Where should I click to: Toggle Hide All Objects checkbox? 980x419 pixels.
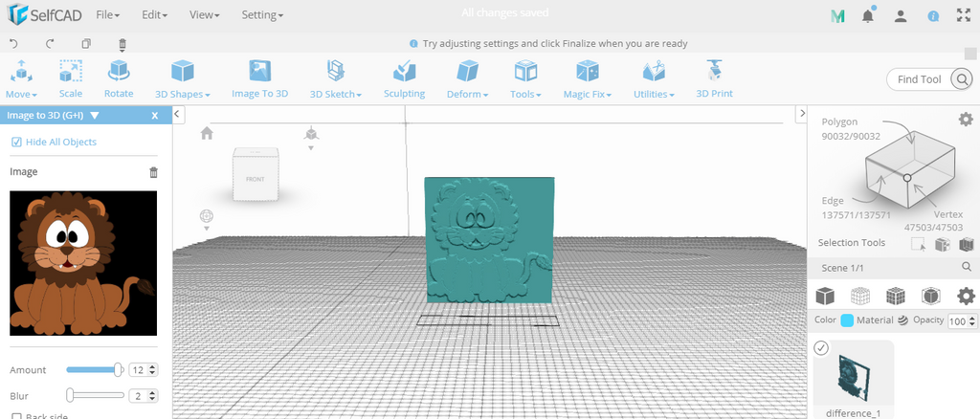16,143
